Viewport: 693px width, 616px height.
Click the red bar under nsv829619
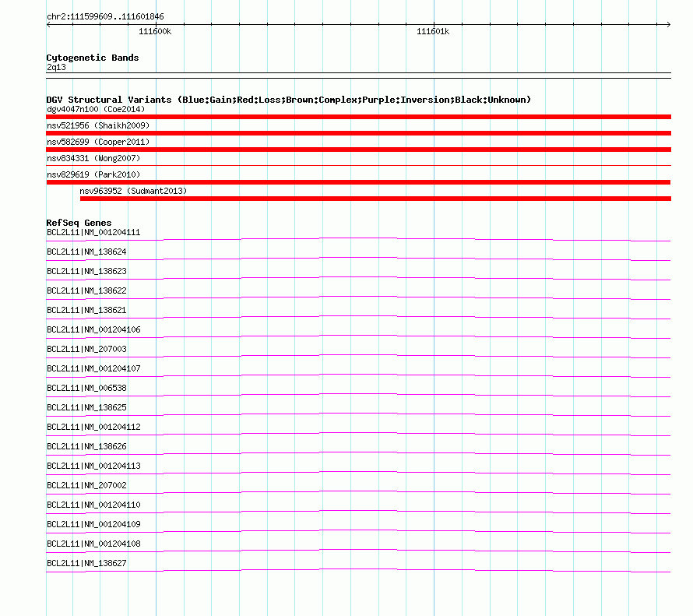358,182
